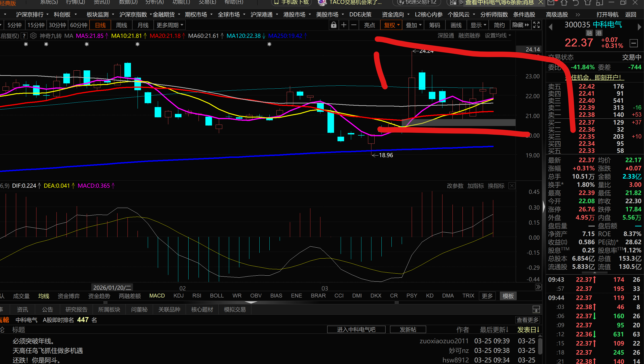Click 发新帖 button
The height and width of the screenshot is (364, 644).
pos(408,330)
